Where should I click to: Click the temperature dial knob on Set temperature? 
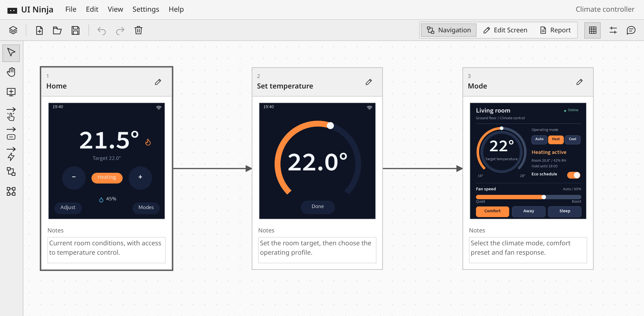(330, 125)
